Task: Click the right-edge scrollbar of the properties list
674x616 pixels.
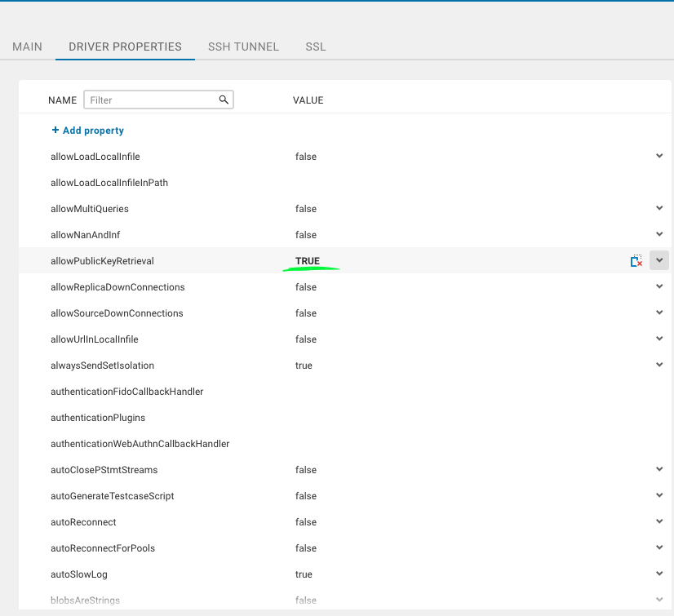Action: (672, 326)
